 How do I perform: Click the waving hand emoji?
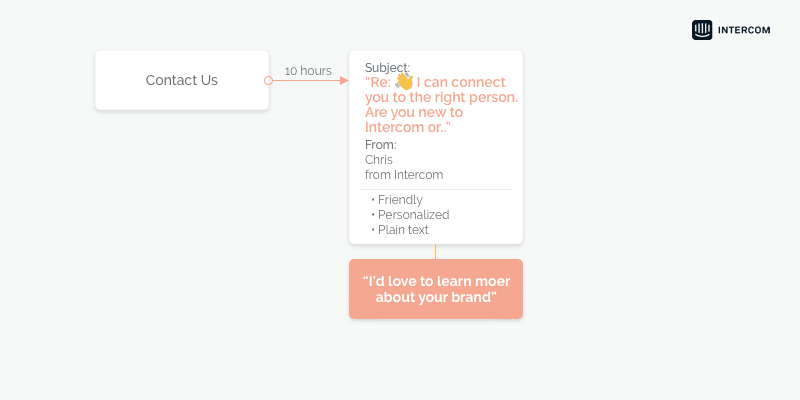click(x=404, y=81)
